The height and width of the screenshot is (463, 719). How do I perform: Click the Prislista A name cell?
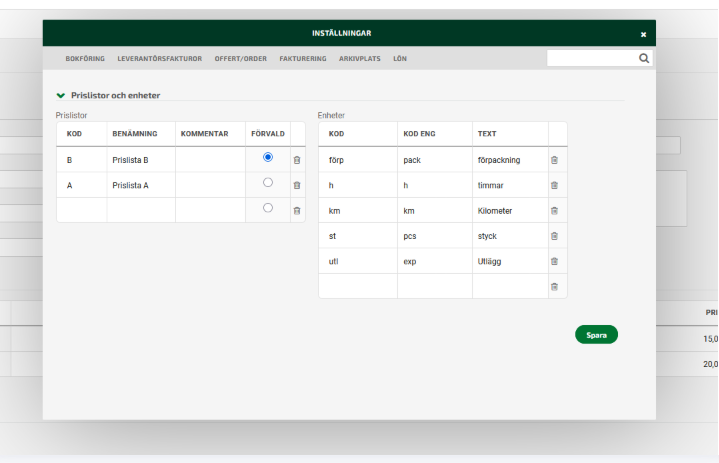[141, 185]
